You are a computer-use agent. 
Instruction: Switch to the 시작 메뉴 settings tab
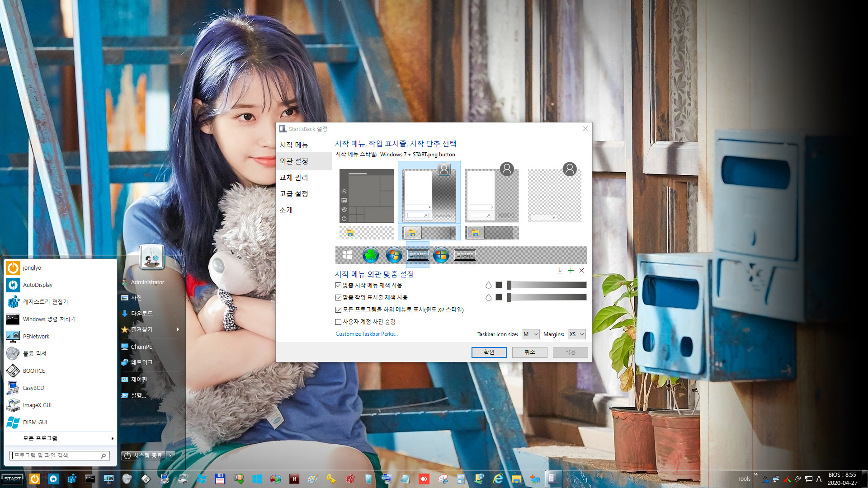coord(304,145)
